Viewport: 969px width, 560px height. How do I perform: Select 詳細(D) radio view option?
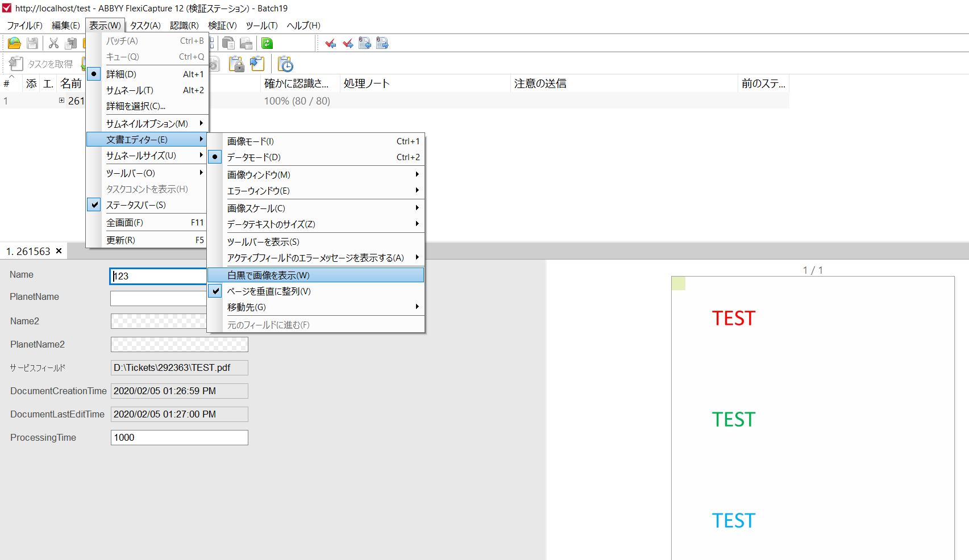pyautogui.click(x=147, y=74)
